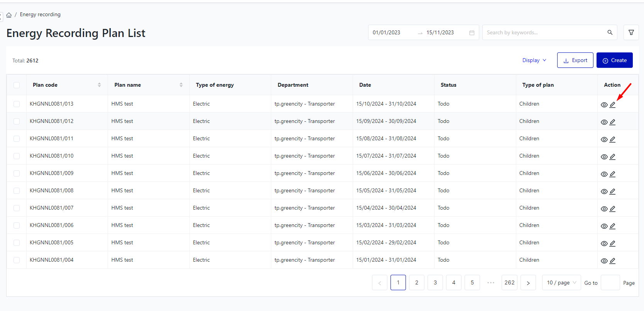Sort by Plan name column arrows
The height and width of the screenshot is (311, 644).
(181, 85)
